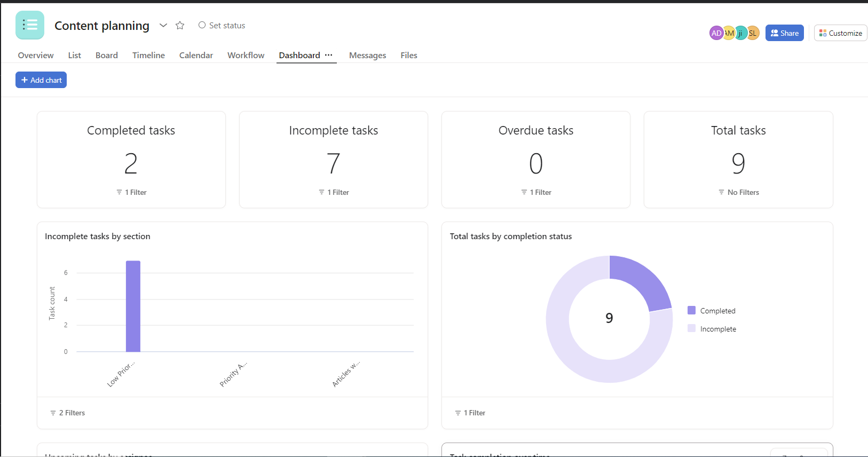Click the Total tasks number 9
Viewport: 868px width, 457px height.
[x=738, y=163]
